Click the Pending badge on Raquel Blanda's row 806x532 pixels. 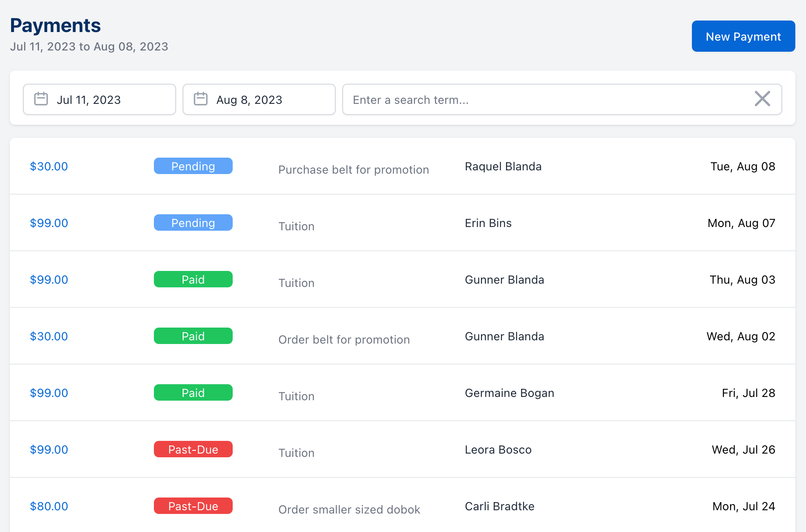193,166
